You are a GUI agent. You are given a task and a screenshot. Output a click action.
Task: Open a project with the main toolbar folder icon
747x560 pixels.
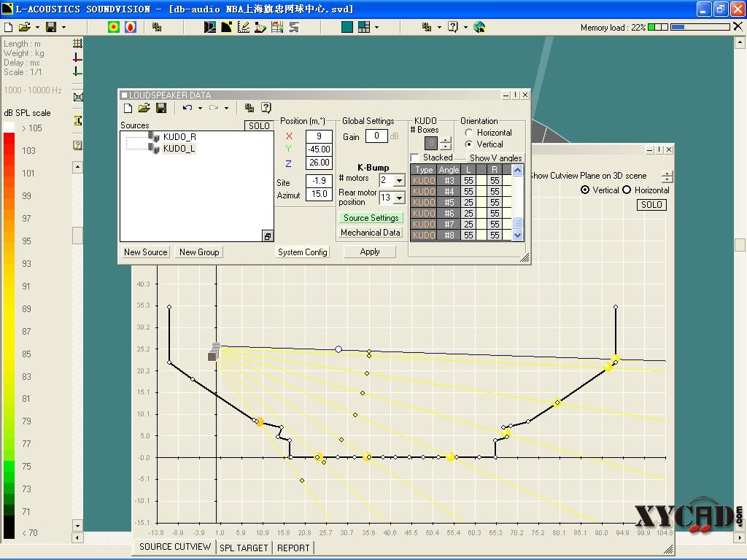point(24,27)
